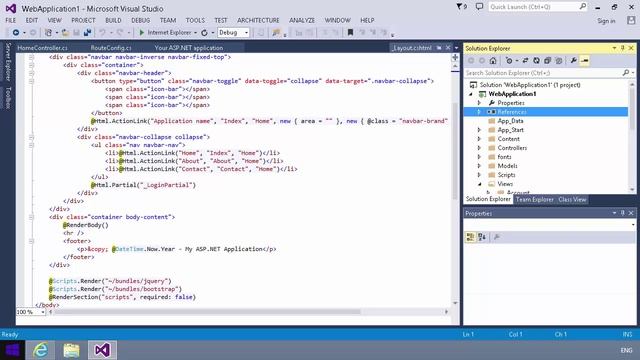Image resolution: width=640 pixels, height=360 pixels.
Task: Click the Sign in link
Action: point(606,21)
